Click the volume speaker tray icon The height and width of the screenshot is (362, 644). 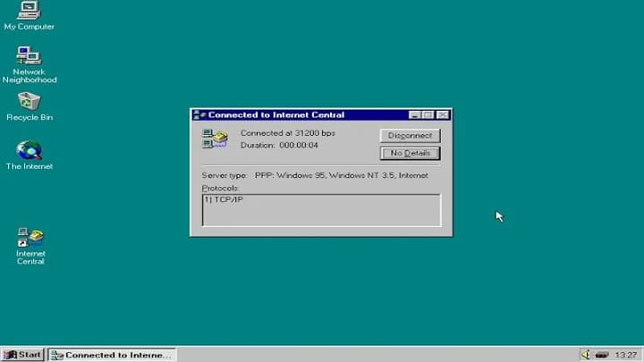(585, 355)
